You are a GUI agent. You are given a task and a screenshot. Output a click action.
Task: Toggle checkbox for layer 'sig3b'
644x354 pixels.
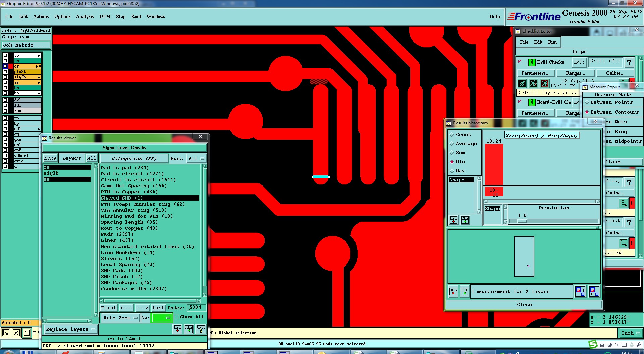pos(5,77)
